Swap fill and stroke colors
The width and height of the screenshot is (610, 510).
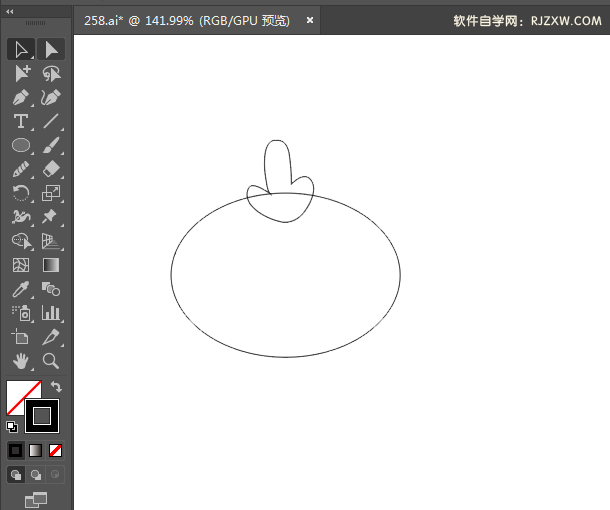click(57, 387)
